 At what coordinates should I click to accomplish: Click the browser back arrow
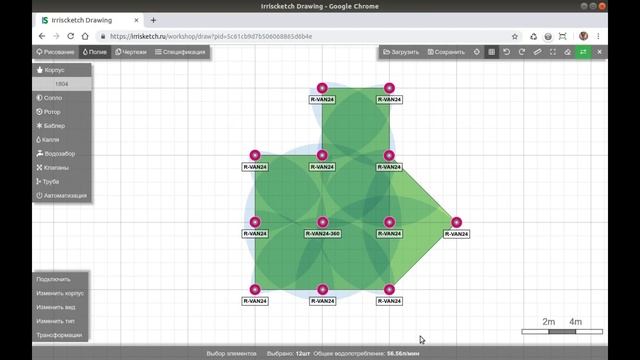coord(42,36)
